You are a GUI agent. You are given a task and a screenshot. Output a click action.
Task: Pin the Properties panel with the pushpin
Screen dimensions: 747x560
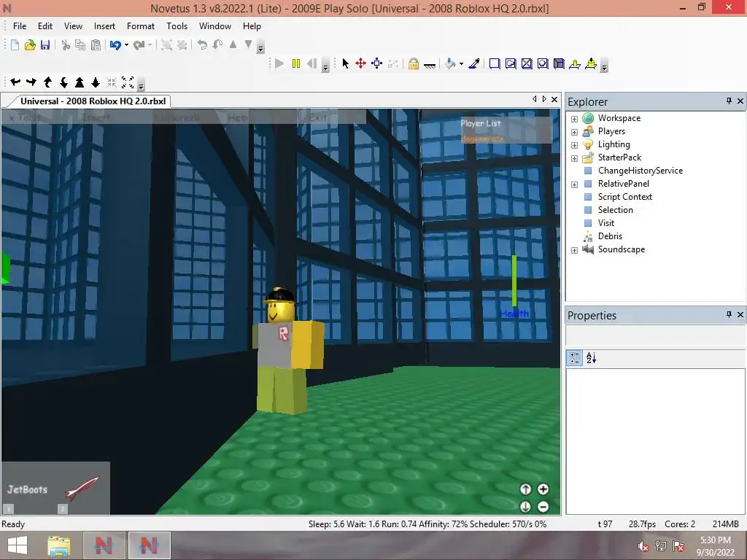click(x=729, y=314)
